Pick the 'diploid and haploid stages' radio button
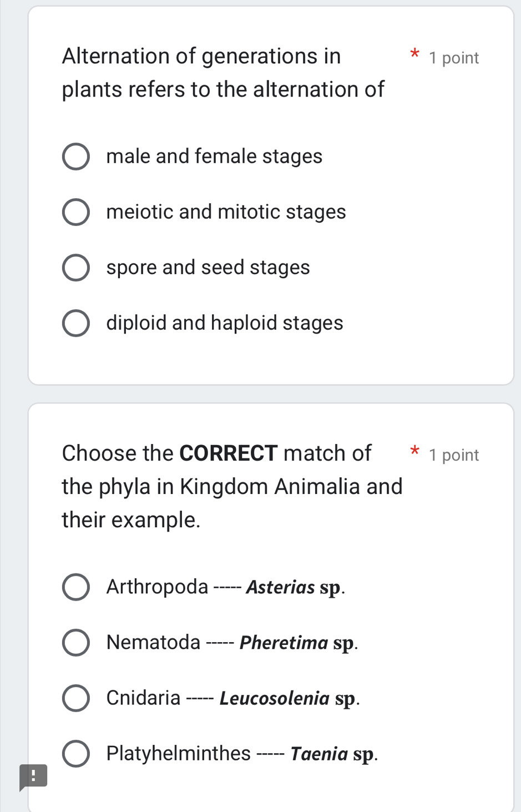 click(75, 323)
